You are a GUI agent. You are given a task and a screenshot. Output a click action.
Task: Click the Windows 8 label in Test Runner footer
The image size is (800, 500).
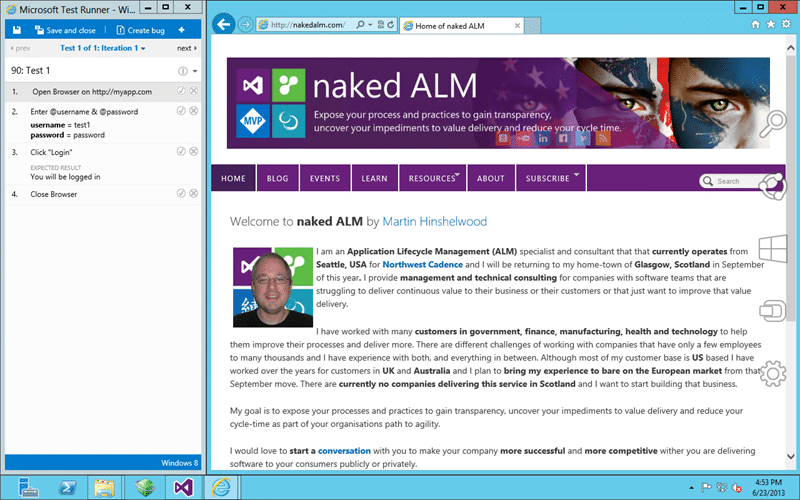tap(180, 463)
